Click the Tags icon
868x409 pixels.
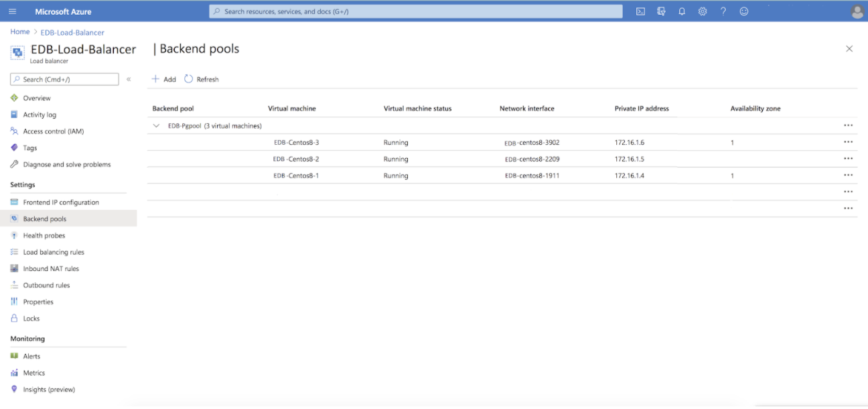14,148
